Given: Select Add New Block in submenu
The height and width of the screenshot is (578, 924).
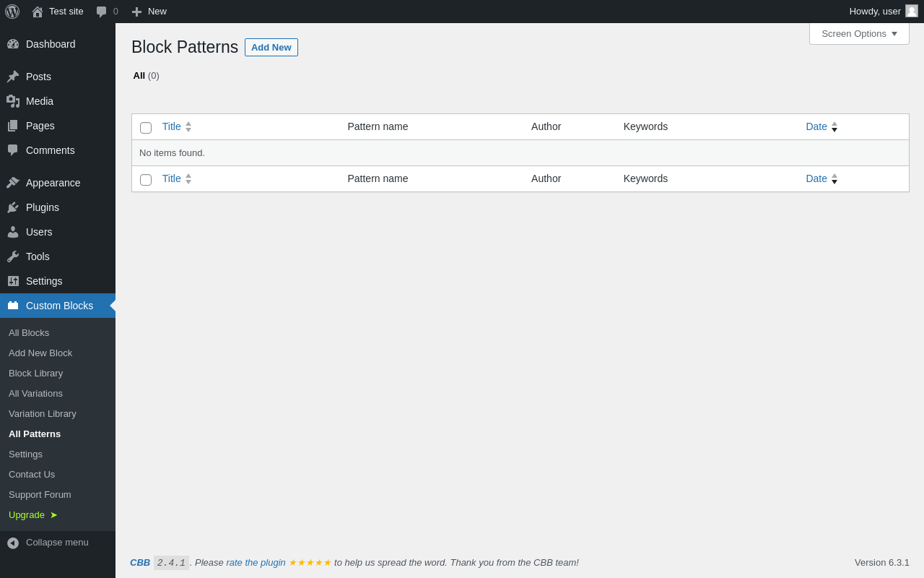Looking at the screenshot, I should point(40,353).
